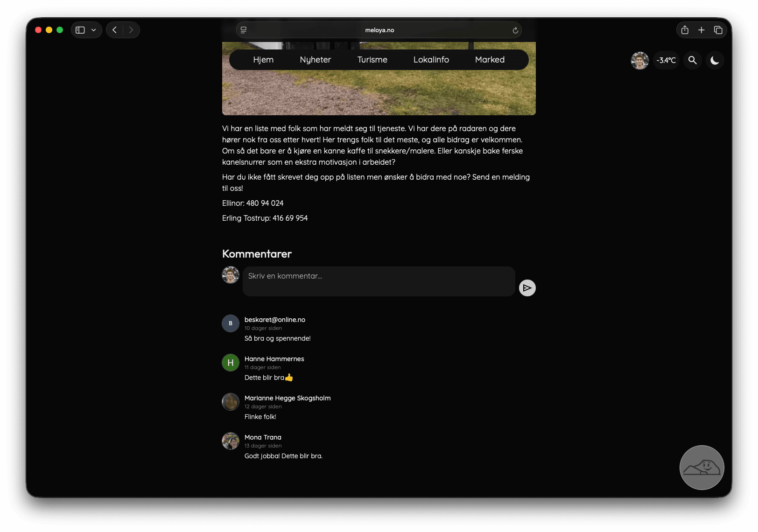The image size is (758, 532).
Task: Click the send comment arrow button
Action: click(527, 288)
